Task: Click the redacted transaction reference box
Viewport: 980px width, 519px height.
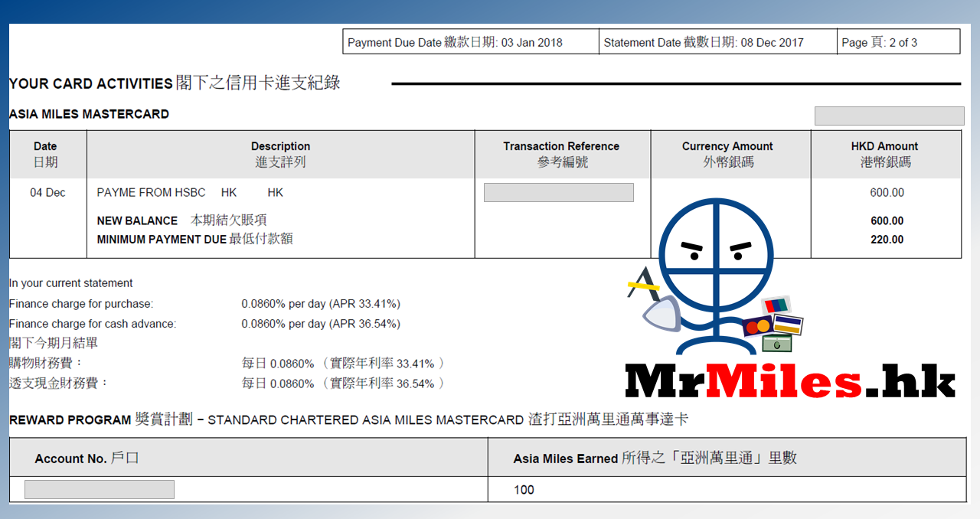Action: point(559,192)
